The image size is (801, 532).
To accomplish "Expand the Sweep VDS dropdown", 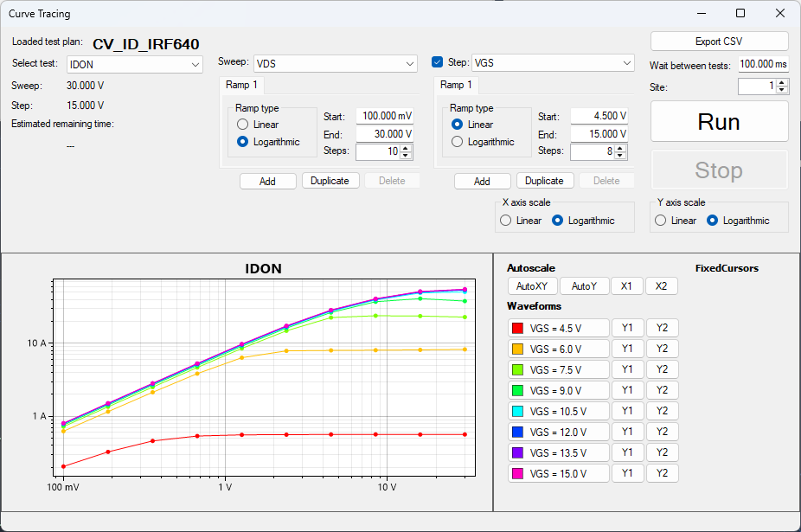I will pos(335,63).
